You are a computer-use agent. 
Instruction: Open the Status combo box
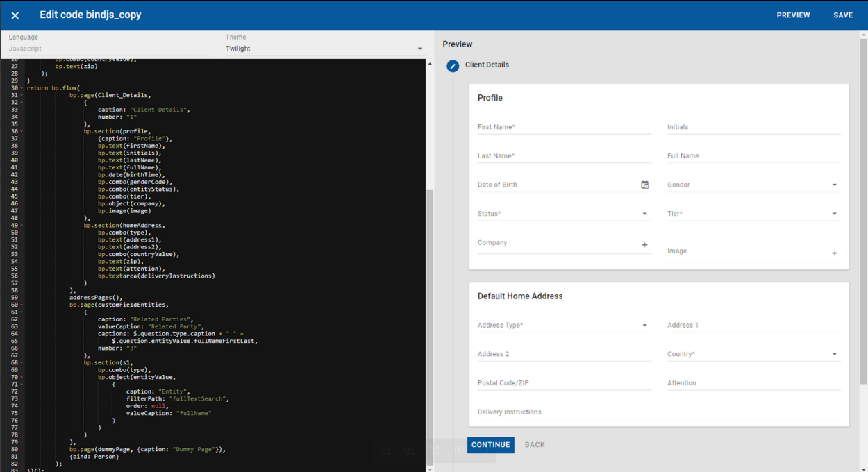(x=644, y=214)
